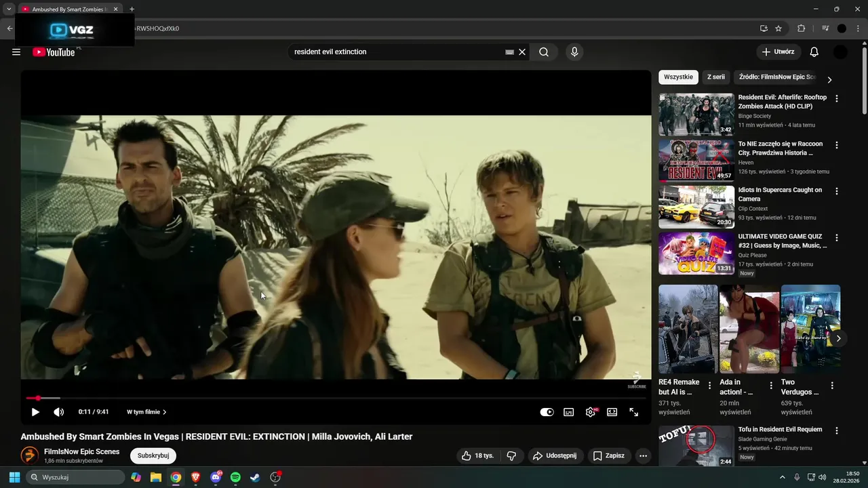Share the video via Udostępnij

(x=555, y=455)
